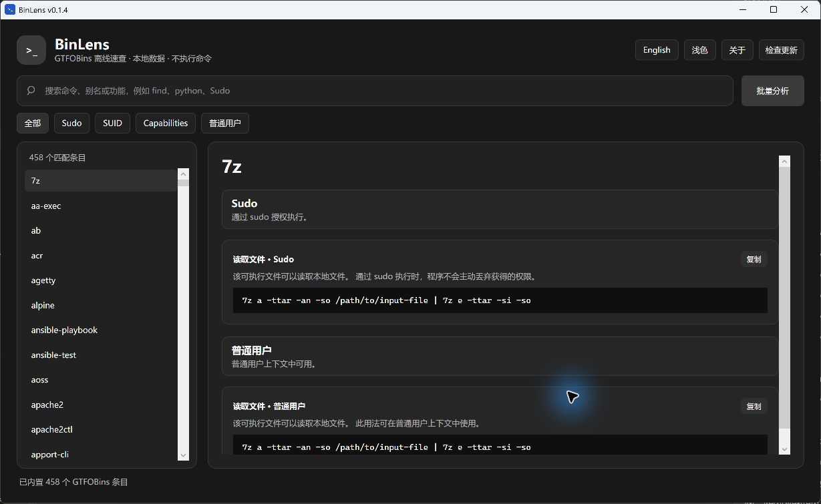
Task: Copy the 读取文件 普通用户 command
Action: tap(754, 406)
